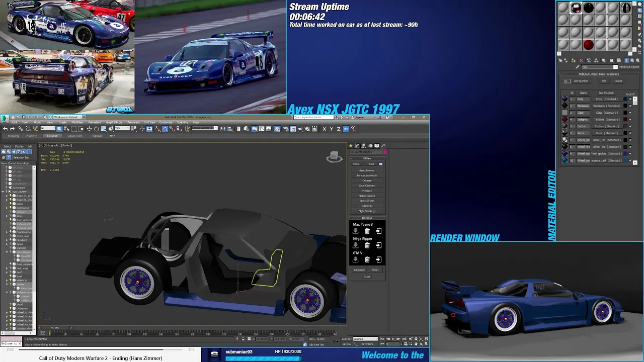Click the Redo arrow in main toolbar

(12, 129)
